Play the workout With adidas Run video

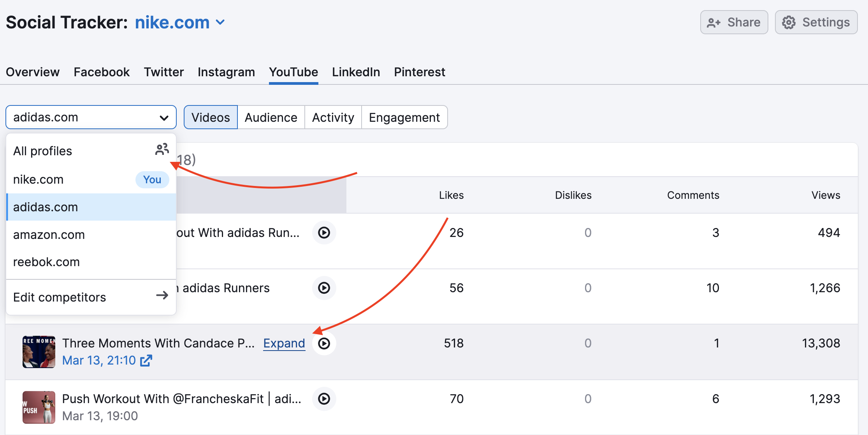click(324, 232)
